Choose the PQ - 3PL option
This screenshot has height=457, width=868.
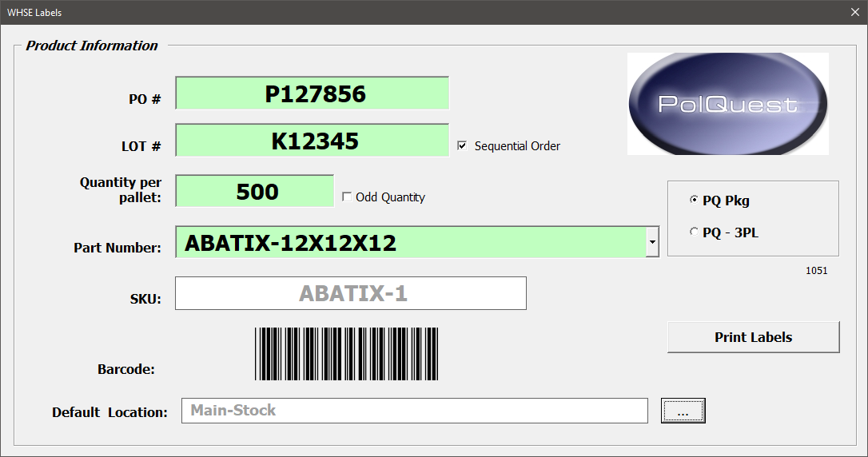(x=693, y=232)
